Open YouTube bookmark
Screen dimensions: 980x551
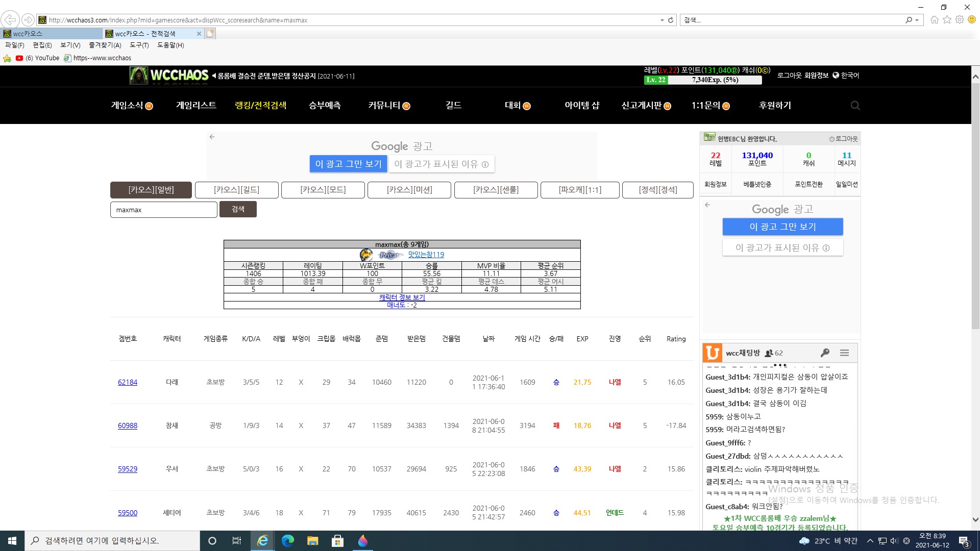coord(37,58)
